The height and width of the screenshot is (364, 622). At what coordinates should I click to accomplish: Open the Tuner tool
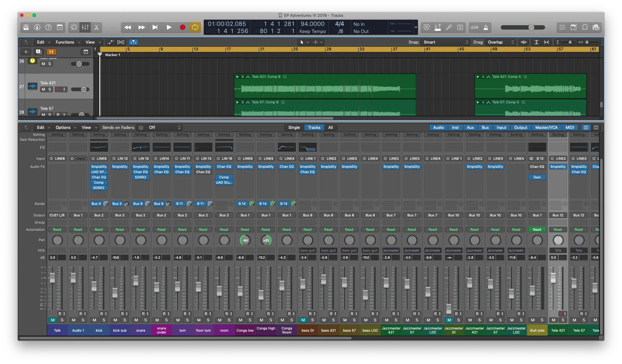tap(449, 27)
